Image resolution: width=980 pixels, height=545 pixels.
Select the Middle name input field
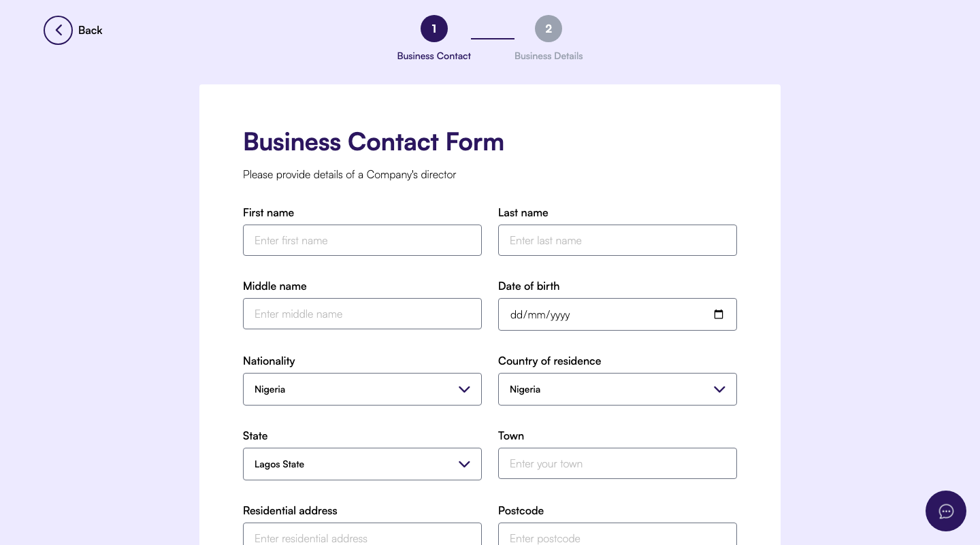(362, 314)
